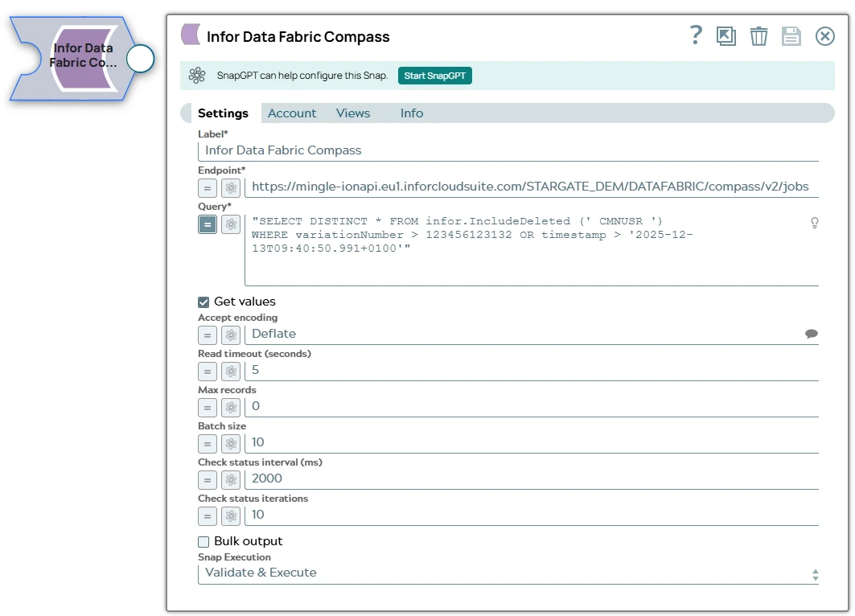This screenshot has height=616, width=855.
Task: Close the Infor Data Fabric Compass dialog
Action: (x=824, y=36)
